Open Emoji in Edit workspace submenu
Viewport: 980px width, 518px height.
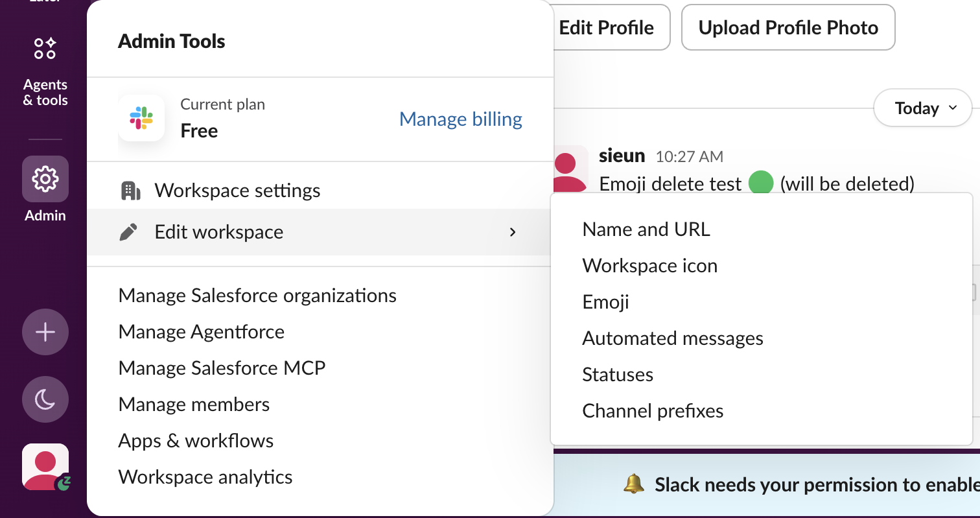[x=761, y=302]
